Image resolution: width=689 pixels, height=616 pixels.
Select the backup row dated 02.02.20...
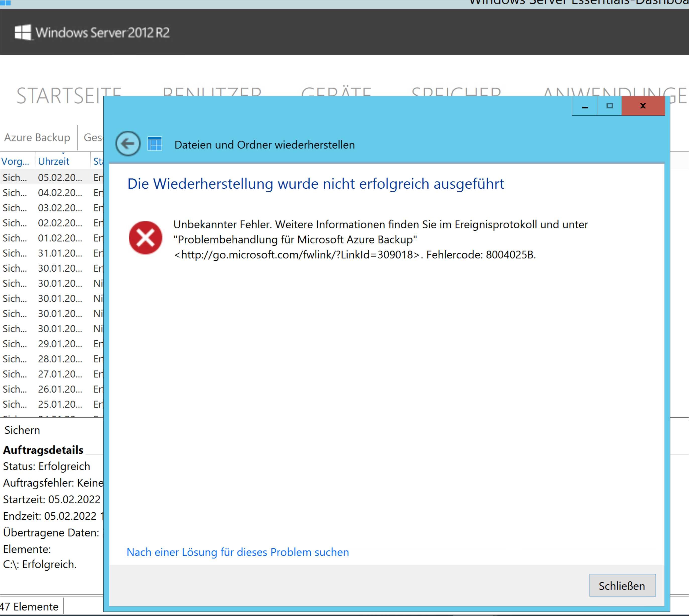coord(52,223)
